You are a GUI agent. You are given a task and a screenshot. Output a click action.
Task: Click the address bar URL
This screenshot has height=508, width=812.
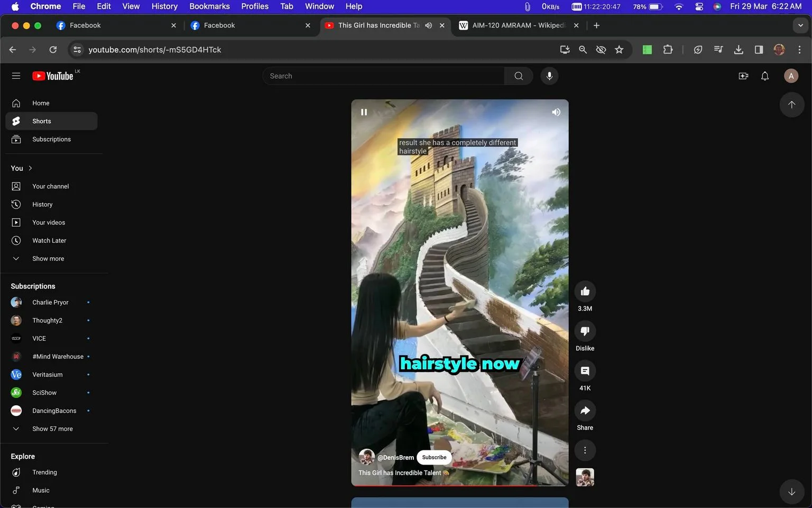(x=155, y=50)
